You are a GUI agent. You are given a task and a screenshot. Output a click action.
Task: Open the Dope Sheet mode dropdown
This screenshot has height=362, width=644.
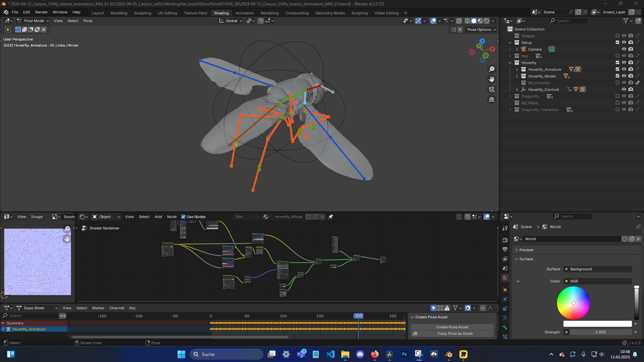tap(37, 308)
